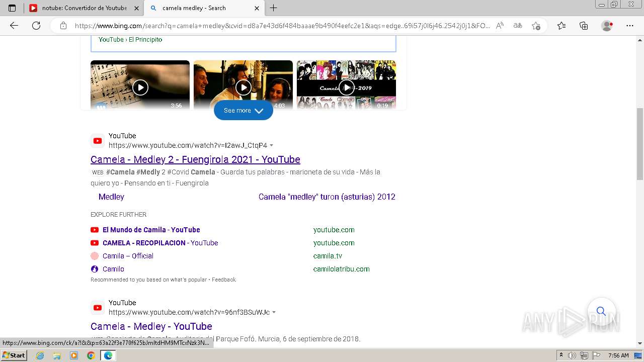Expand the dropdown next to 96nf3BSuWJc URL
The width and height of the screenshot is (644, 362).
(274, 312)
